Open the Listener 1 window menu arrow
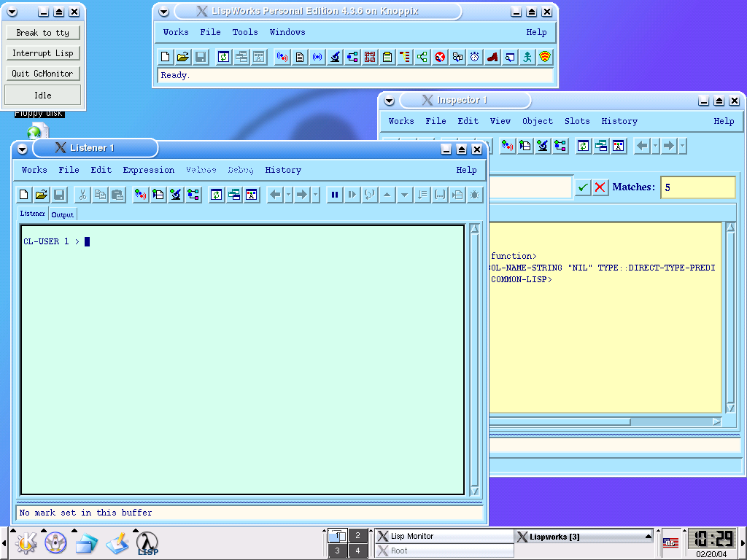The width and height of the screenshot is (747, 560). 23,149
